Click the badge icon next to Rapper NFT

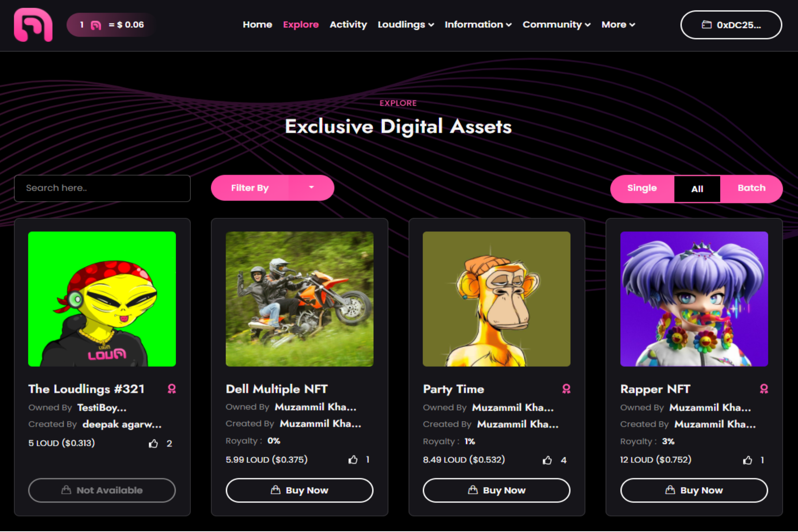click(764, 389)
